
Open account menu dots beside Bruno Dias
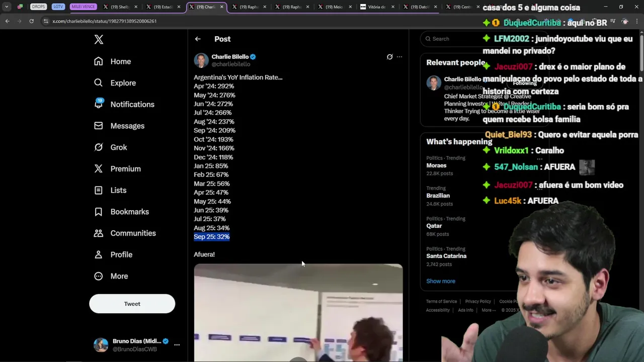(177, 345)
